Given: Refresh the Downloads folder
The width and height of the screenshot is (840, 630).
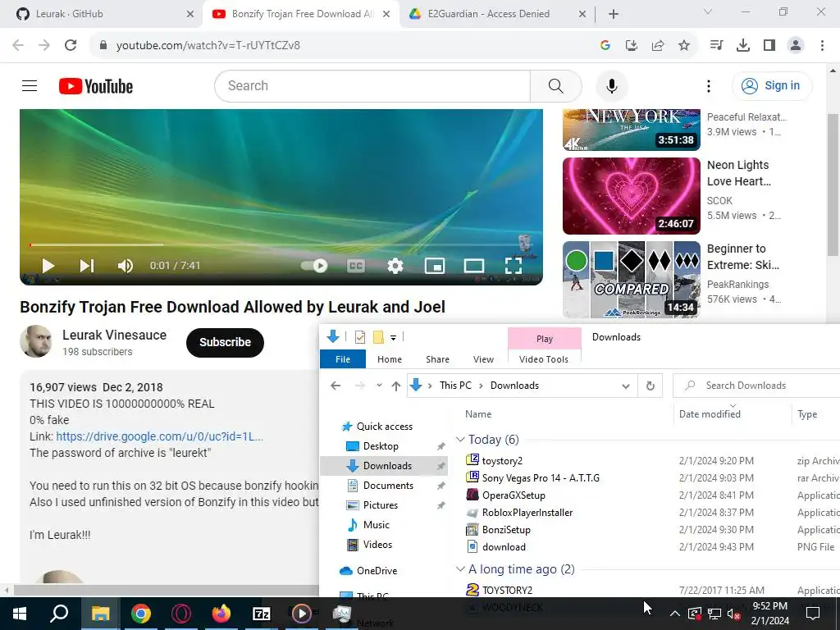Looking at the screenshot, I should pyautogui.click(x=651, y=386).
